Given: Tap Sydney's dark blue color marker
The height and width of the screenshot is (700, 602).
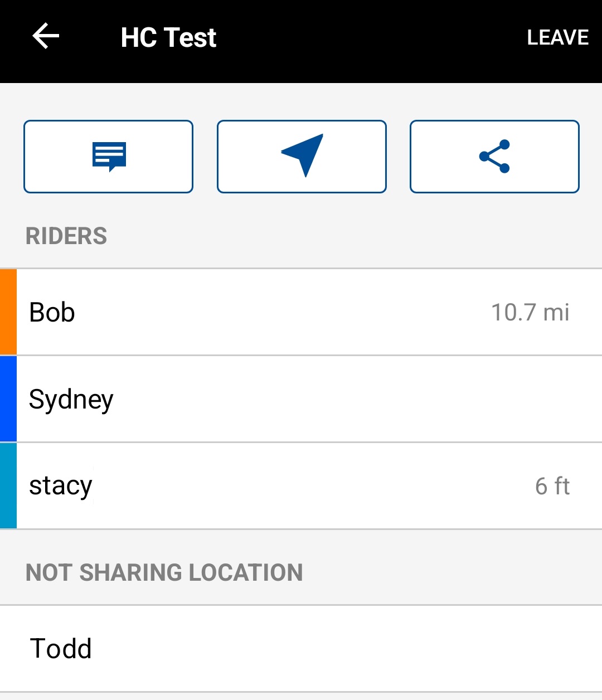Looking at the screenshot, I should (x=8, y=399).
